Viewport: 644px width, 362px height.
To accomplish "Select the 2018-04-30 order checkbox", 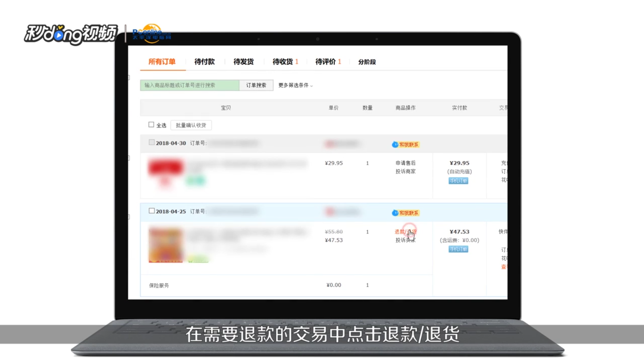I will (151, 142).
